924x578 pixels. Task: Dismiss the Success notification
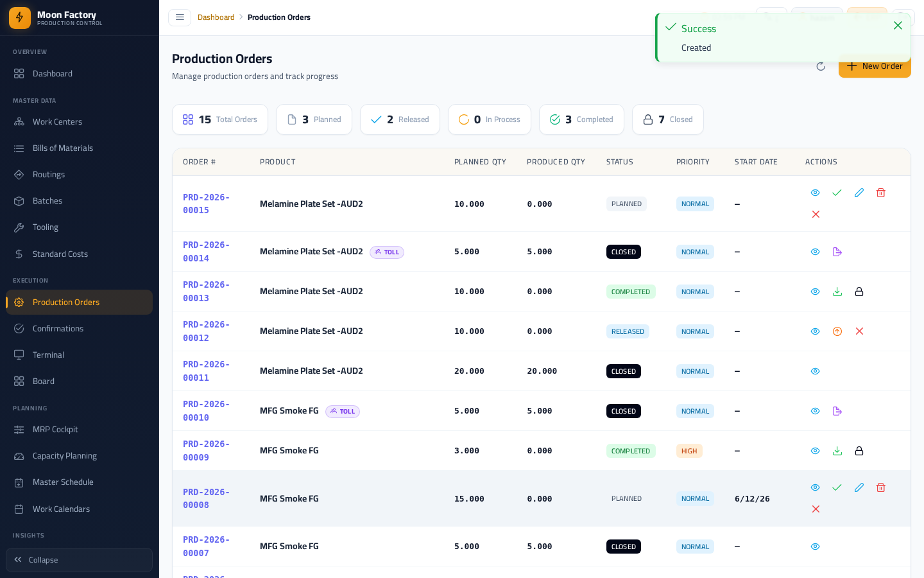[898, 26]
